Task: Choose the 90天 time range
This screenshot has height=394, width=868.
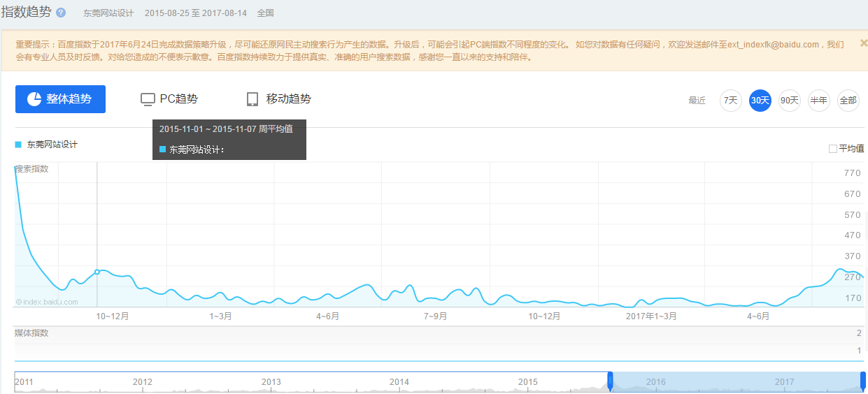Action: coord(790,101)
